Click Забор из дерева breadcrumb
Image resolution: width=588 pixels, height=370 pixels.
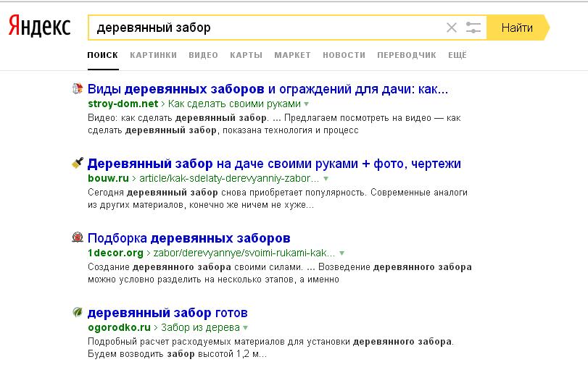pos(200,327)
